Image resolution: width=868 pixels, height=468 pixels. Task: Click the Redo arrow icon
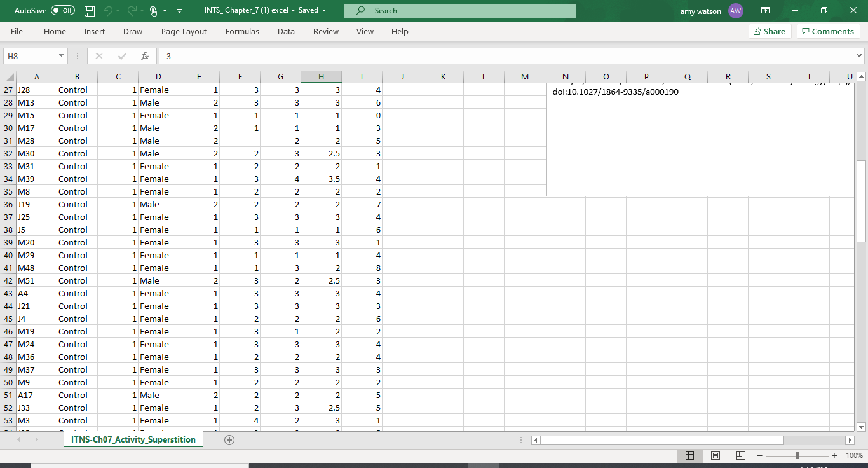[132, 11]
